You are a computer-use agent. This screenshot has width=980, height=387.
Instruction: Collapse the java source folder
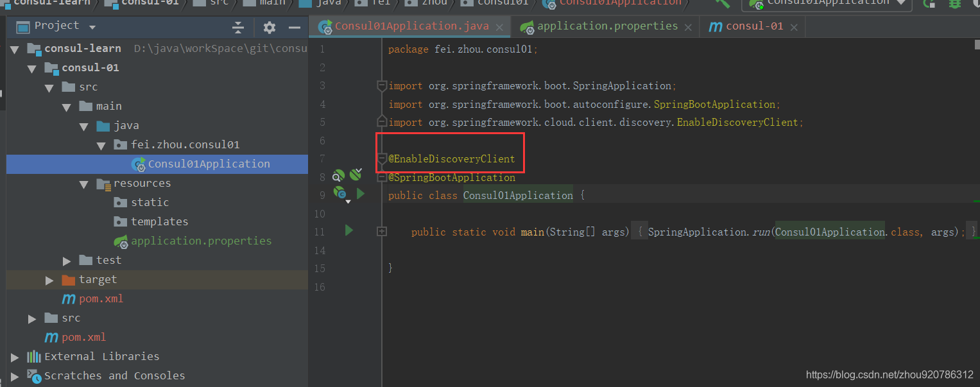pos(84,126)
